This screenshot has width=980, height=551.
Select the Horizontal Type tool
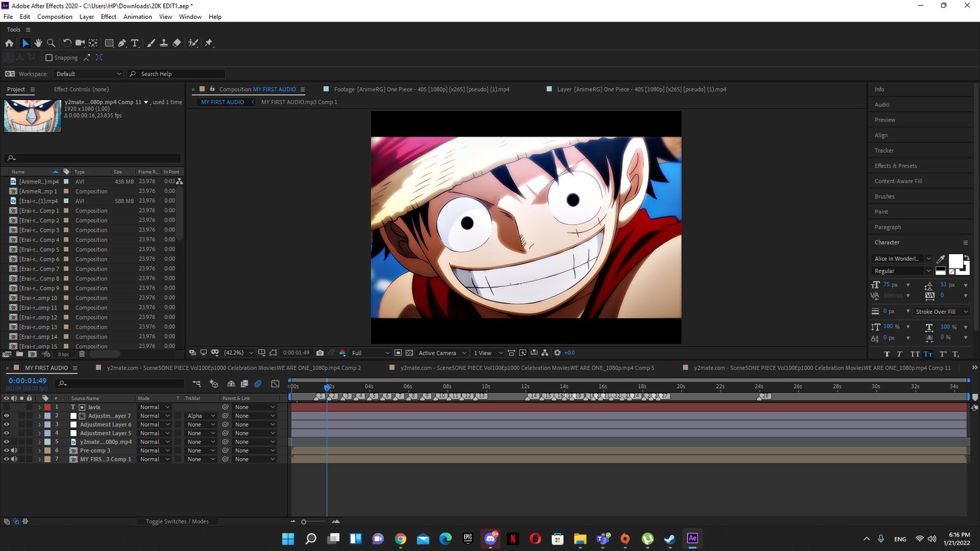(x=135, y=43)
